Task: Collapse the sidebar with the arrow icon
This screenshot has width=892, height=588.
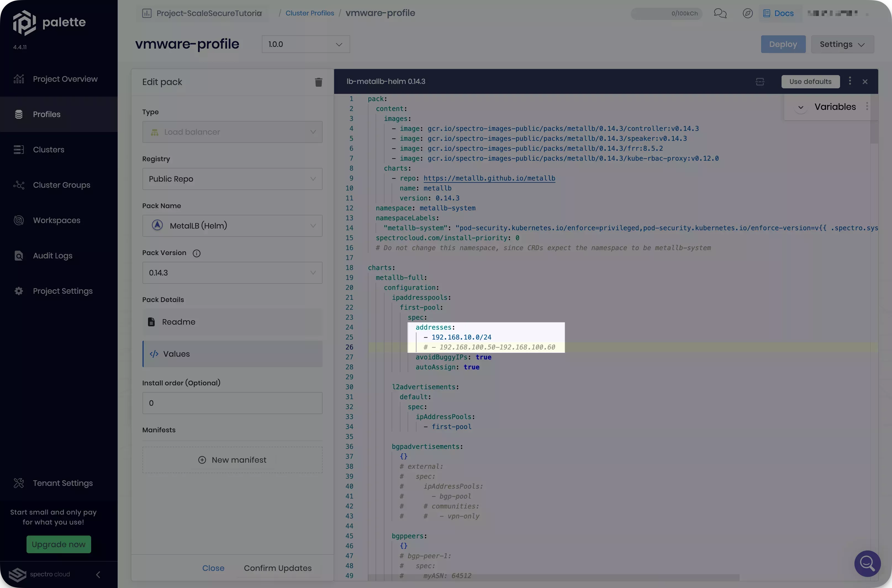Action: coord(98,574)
